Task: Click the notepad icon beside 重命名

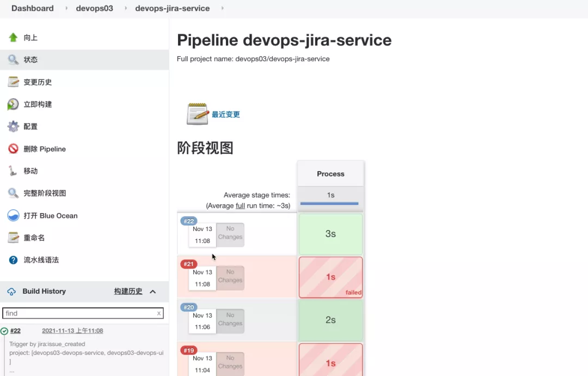Action: (x=13, y=238)
